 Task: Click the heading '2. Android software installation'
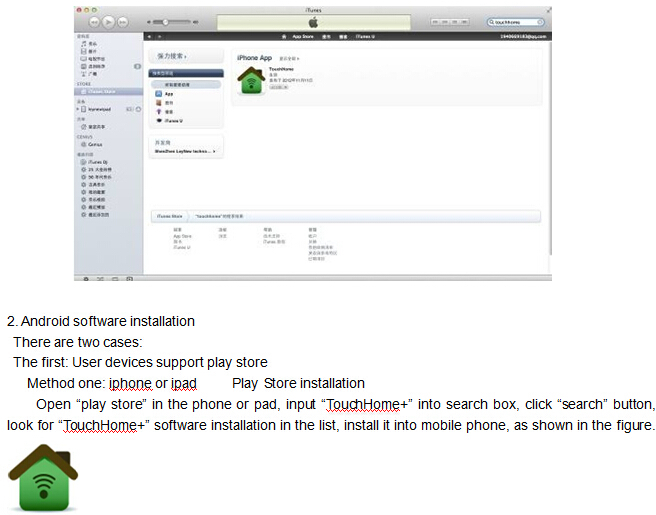(101, 321)
